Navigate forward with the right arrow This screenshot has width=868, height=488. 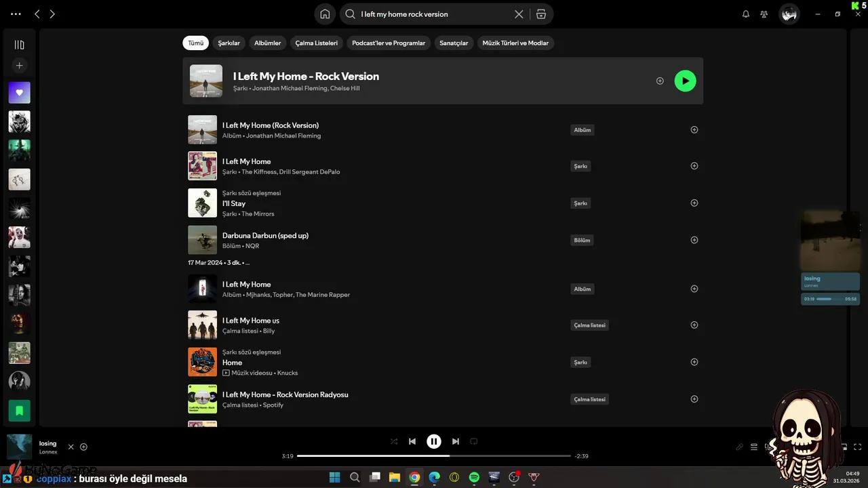52,14
